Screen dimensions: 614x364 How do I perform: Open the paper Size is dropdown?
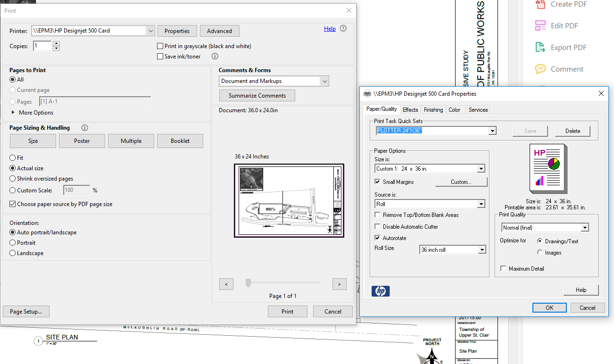481,169
